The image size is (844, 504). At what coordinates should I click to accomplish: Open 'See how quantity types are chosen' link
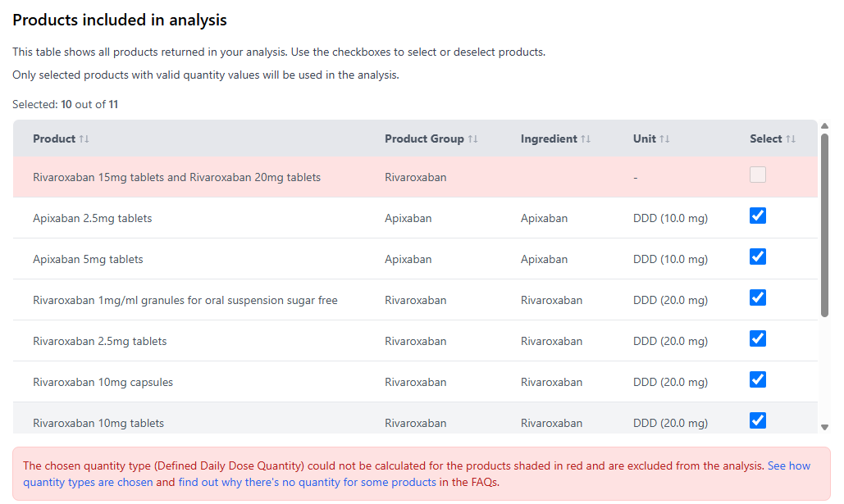click(788, 466)
